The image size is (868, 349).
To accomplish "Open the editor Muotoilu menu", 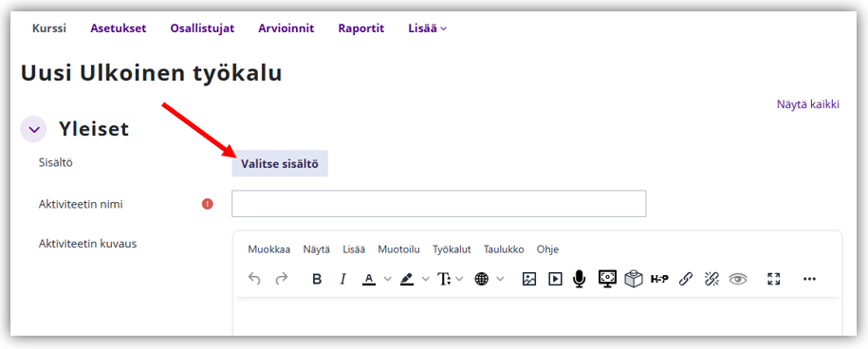I will 399,249.
